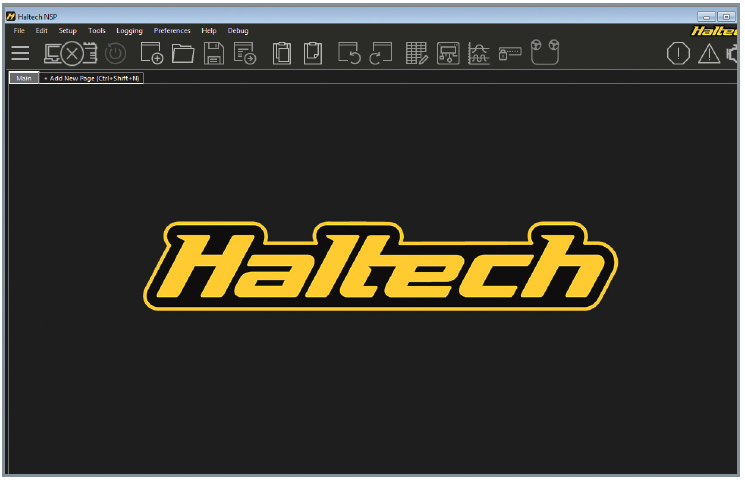Open the hamburger main menu
The height and width of the screenshot is (482, 745).
click(x=20, y=53)
